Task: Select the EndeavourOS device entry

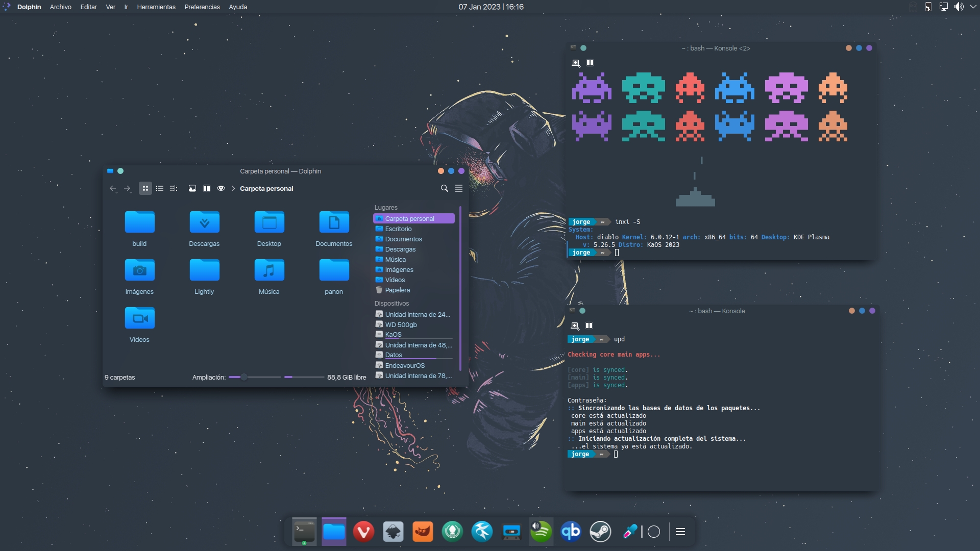Action: coord(414,365)
